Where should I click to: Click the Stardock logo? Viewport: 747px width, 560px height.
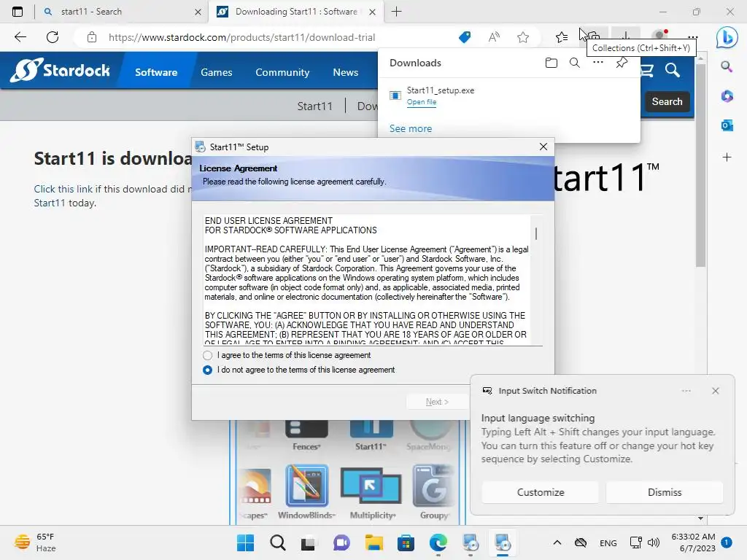60,71
